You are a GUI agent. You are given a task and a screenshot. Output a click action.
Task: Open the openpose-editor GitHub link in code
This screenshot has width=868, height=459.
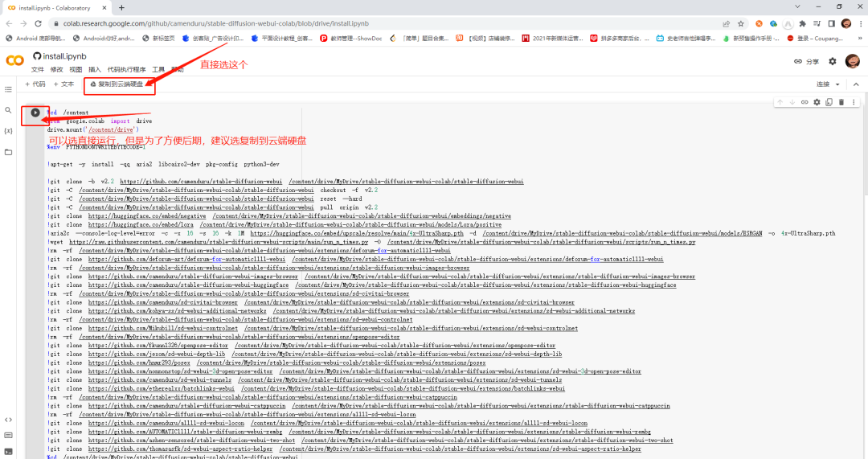(158, 346)
